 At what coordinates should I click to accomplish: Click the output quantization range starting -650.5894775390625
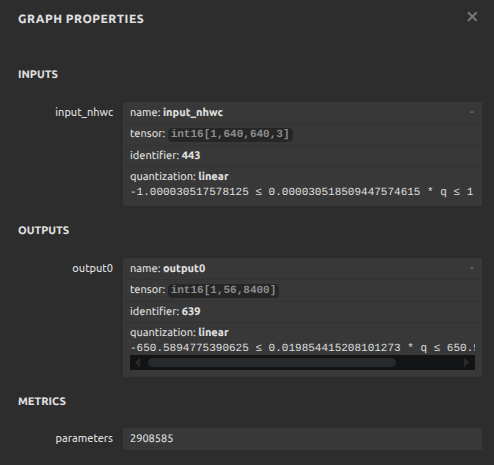click(x=302, y=348)
